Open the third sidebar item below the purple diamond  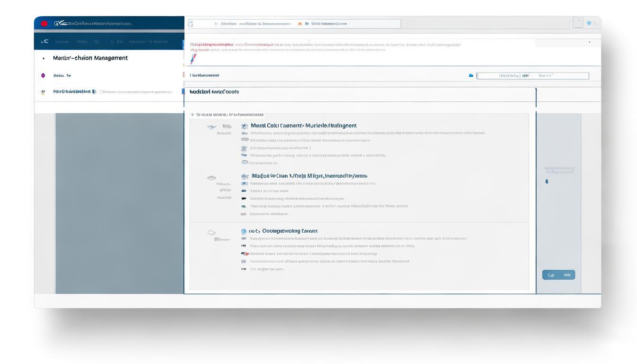point(74,91)
